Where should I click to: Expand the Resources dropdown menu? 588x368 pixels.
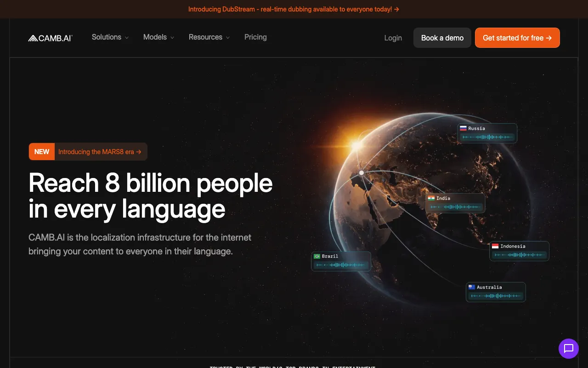tap(209, 37)
